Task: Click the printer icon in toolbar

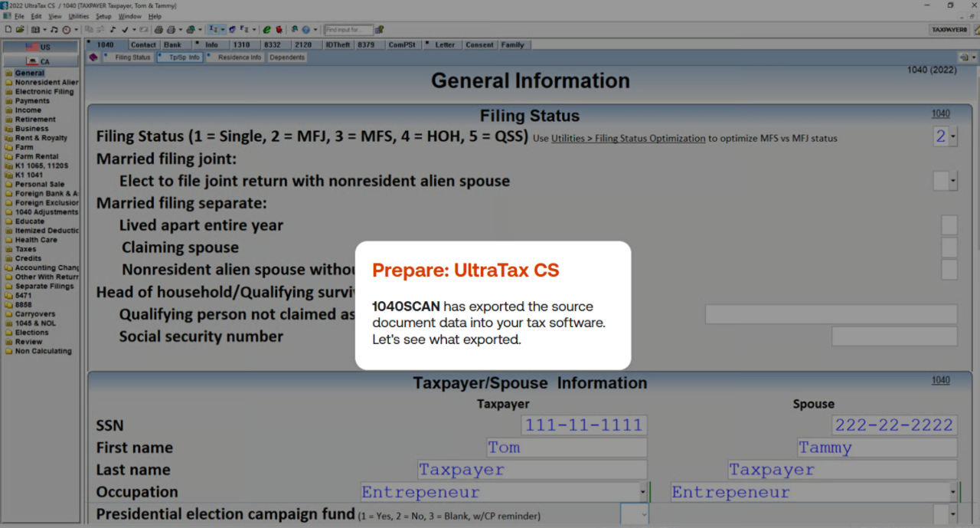Action: (x=158, y=30)
